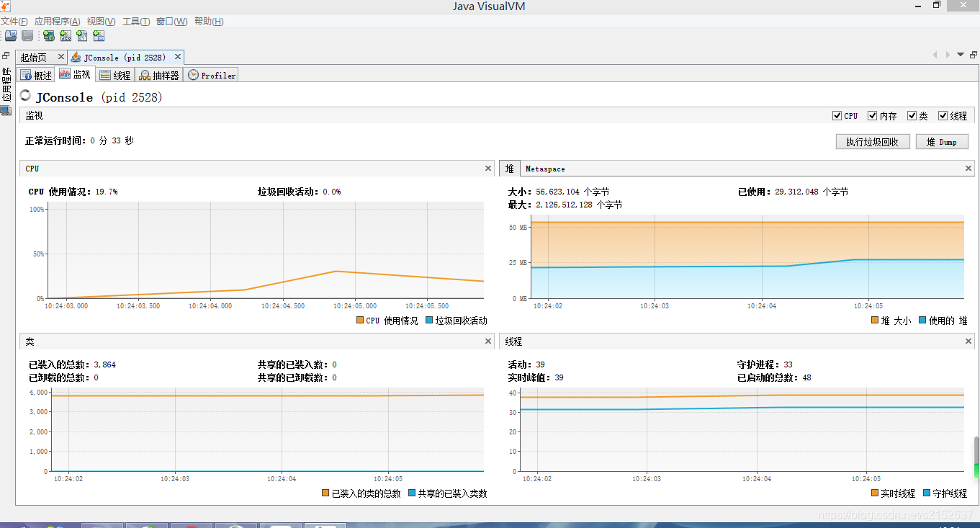Toggle 共享的已装入类数 legend swatch
This screenshot has width=980, height=528.
point(412,493)
